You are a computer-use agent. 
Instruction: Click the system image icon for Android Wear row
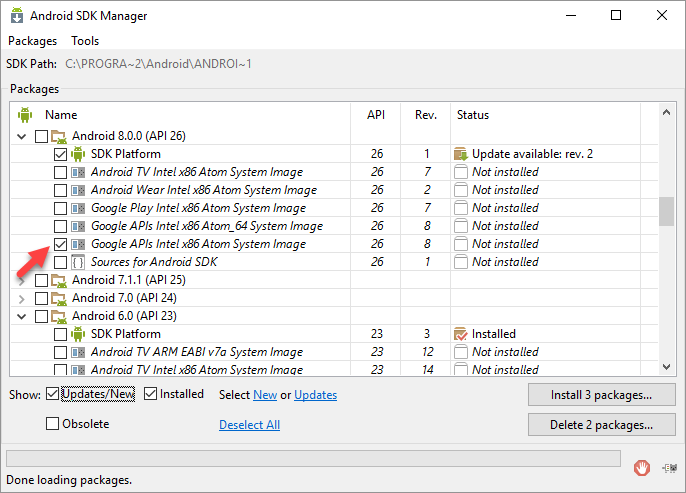(78, 190)
